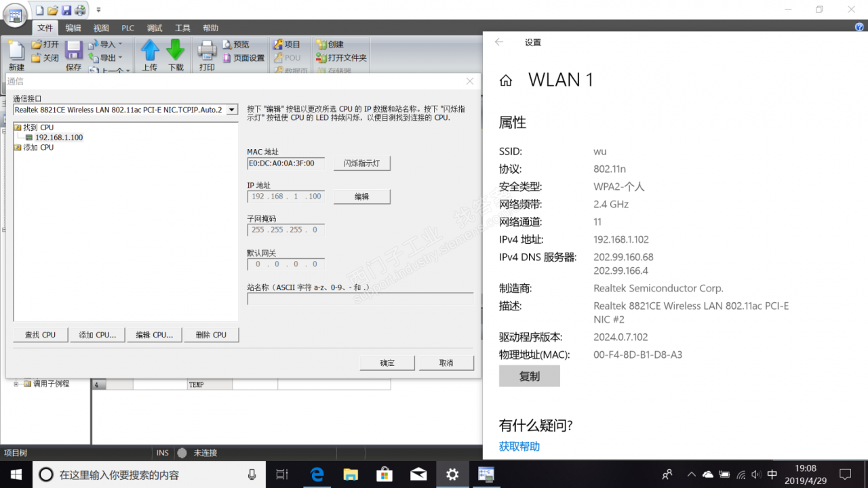Click the taskbar search box
Viewport: 868px width, 488px height.
pos(149,474)
